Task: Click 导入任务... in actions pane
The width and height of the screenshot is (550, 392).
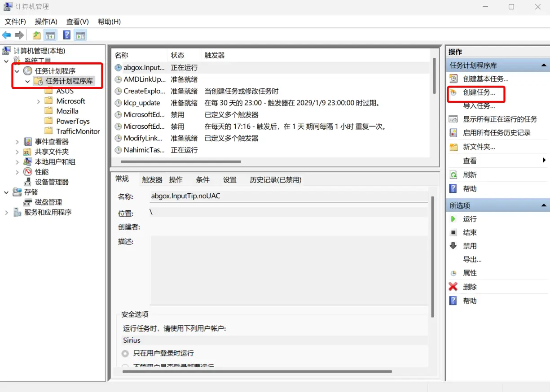Action: (479, 106)
